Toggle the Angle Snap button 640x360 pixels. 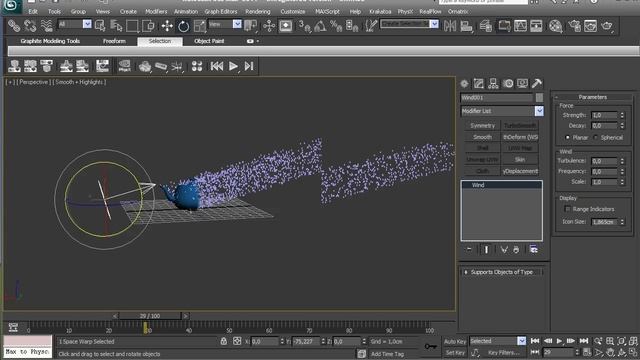320,26
